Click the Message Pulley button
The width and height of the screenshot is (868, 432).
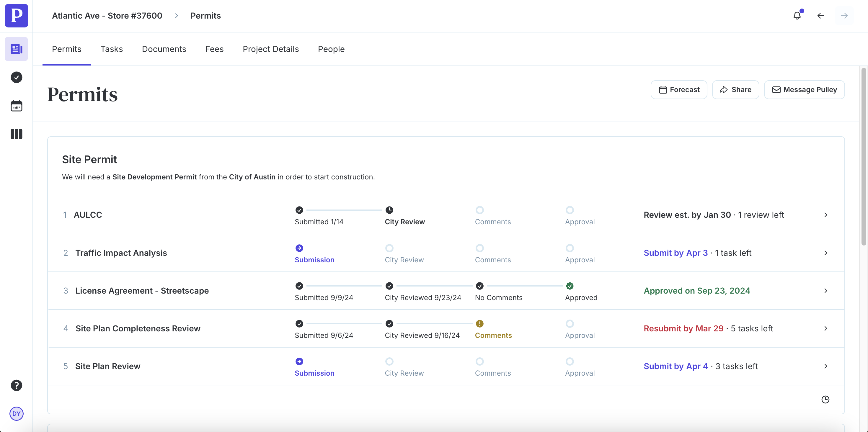[x=804, y=90]
